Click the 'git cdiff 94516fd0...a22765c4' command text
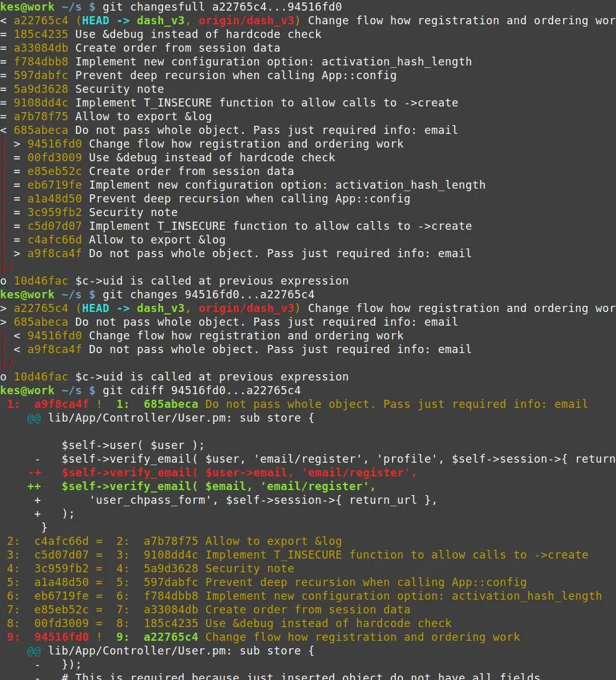Viewport: 616px width, 680px height. [202, 390]
